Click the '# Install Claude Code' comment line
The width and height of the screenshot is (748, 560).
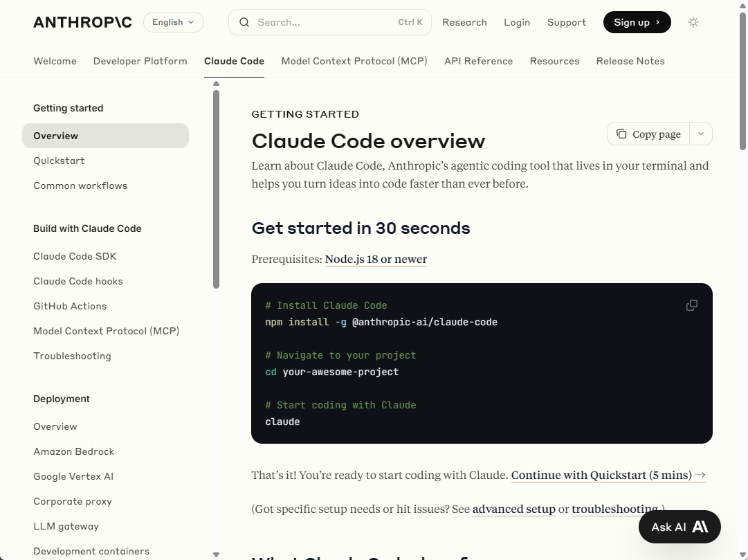[327, 305]
